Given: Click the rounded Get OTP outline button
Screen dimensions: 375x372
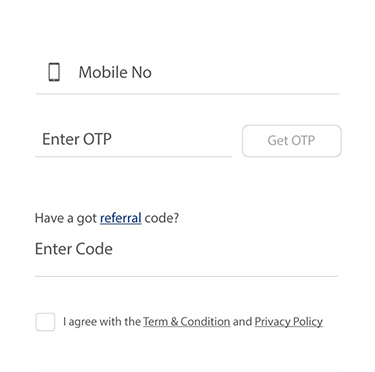Looking at the screenshot, I should click(x=292, y=141).
